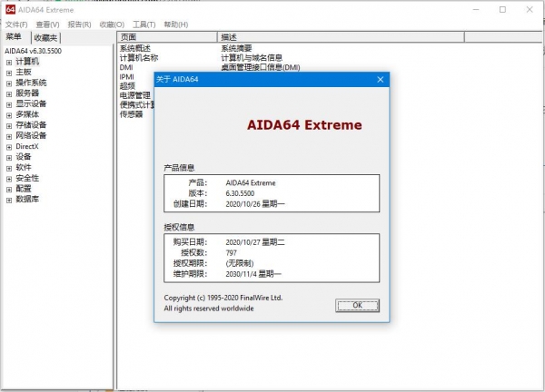Image resolution: width=545 pixels, height=392 pixels.
Task: Select 主板 in the tree
Action: 24,72
